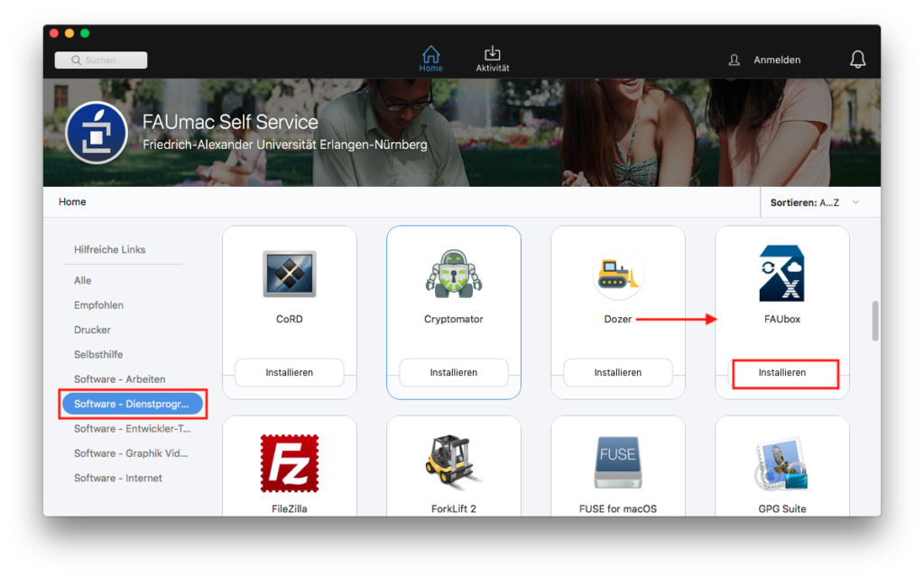
Task: Select the Dozer bulldozer icon
Action: [617, 275]
